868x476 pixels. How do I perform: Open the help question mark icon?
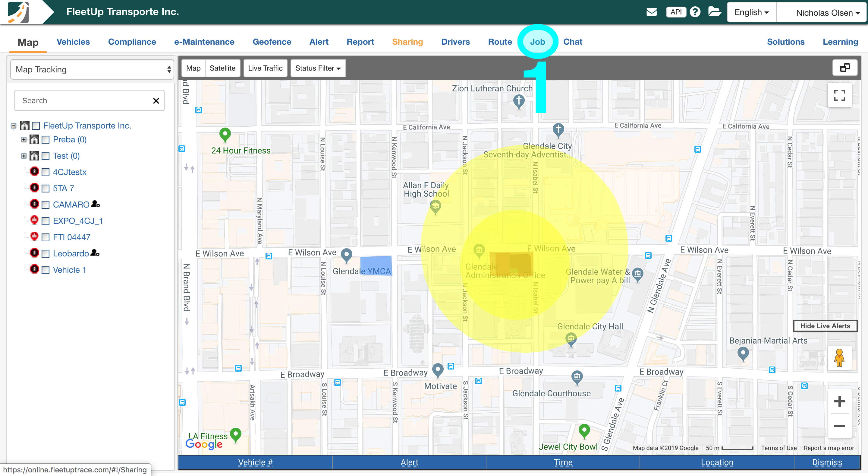pyautogui.click(x=695, y=12)
